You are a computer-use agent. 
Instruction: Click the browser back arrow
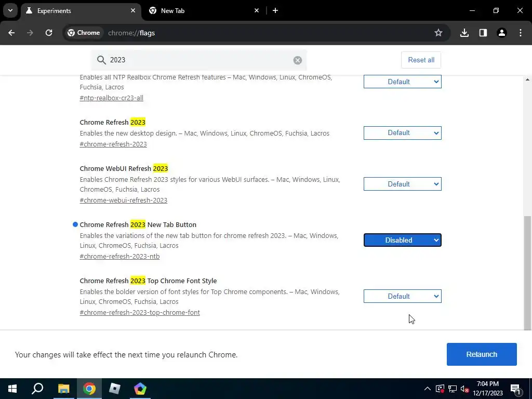pyautogui.click(x=11, y=33)
